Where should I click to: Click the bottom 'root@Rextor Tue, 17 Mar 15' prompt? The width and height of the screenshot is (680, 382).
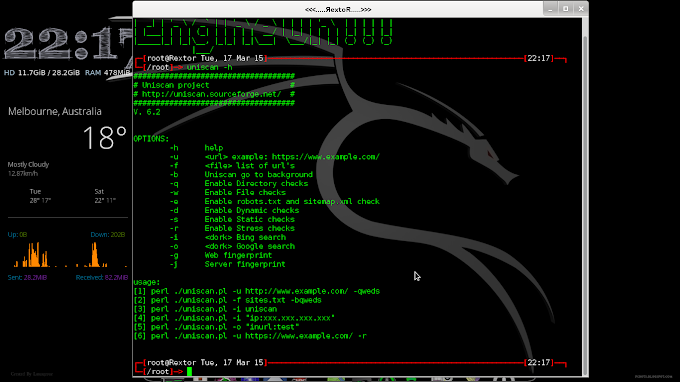pyautogui.click(x=205, y=362)
